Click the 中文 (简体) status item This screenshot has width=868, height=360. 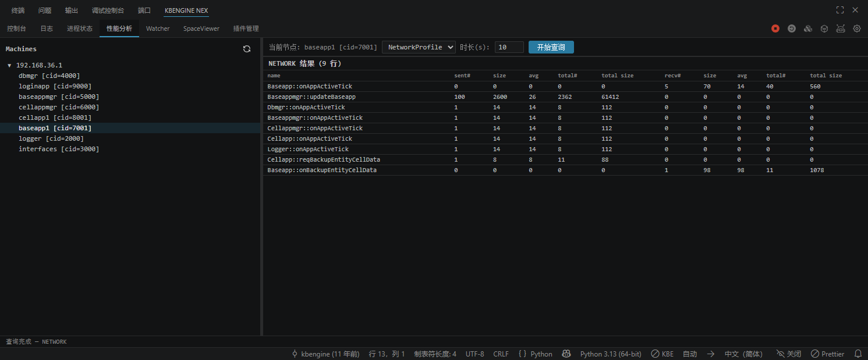743,354
